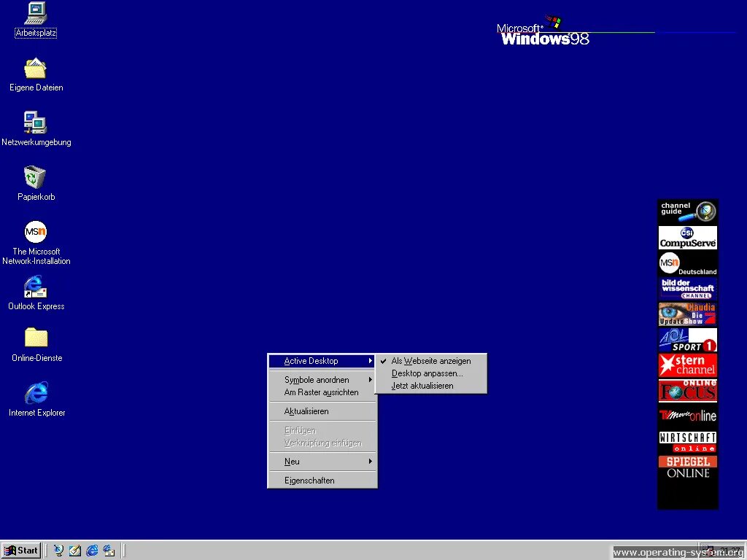Expand the Symbole anordnen submenu

(x=322, y=379)
